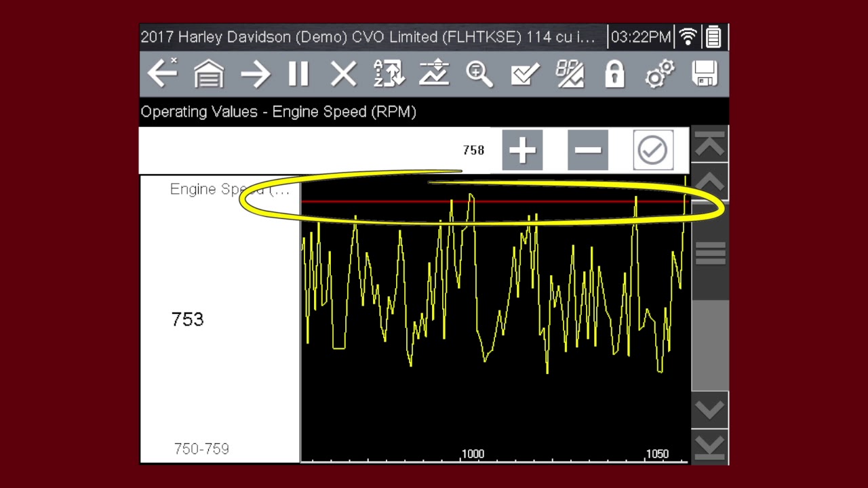Grab the scrollbar handle with three lines

pyautogui.click(x=710, y=253)
